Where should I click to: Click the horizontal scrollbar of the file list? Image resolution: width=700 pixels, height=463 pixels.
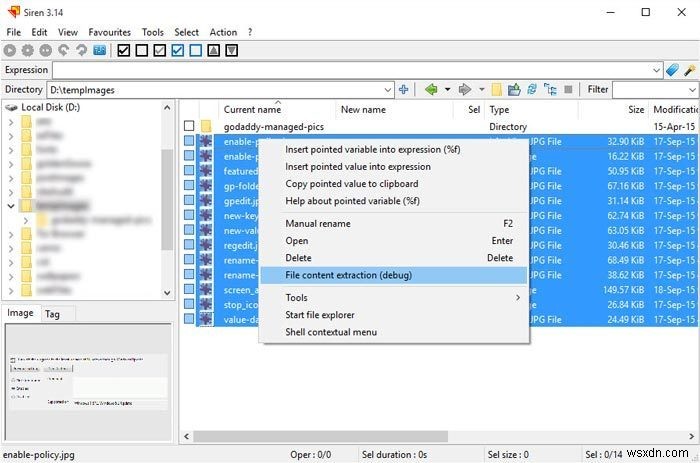pos(320,436)
